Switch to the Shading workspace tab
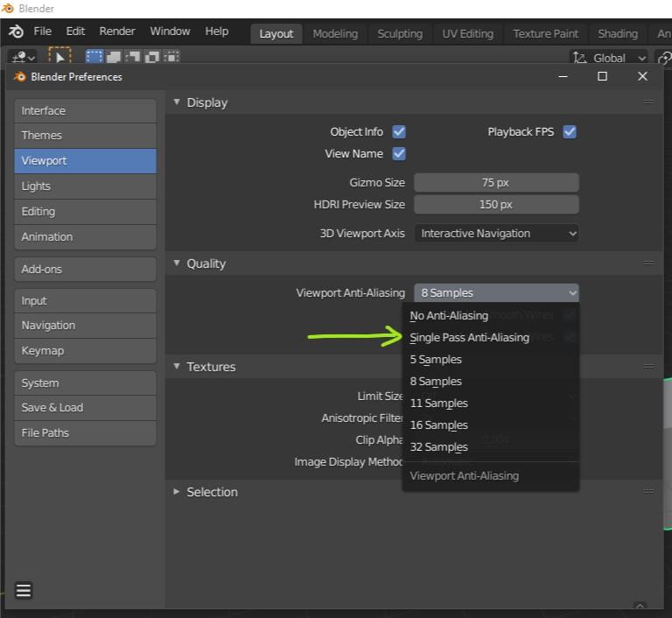 (618, 34)
